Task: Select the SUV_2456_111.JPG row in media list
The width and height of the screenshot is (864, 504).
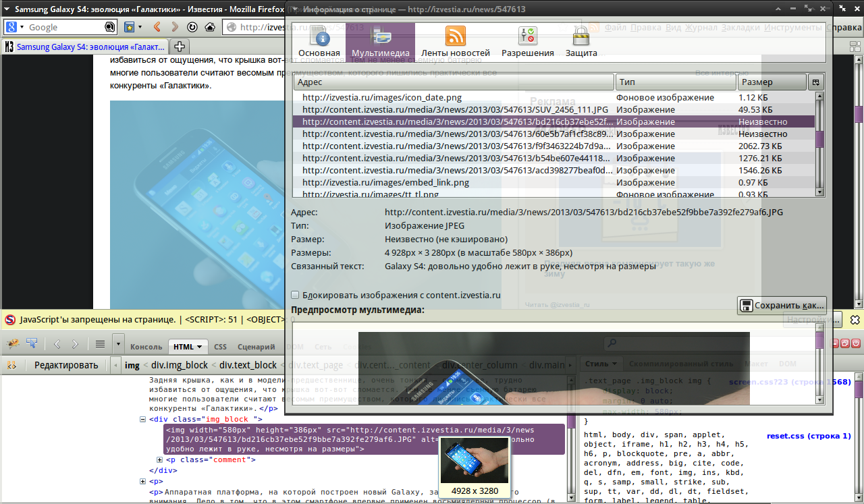Action: coord(456,109)
